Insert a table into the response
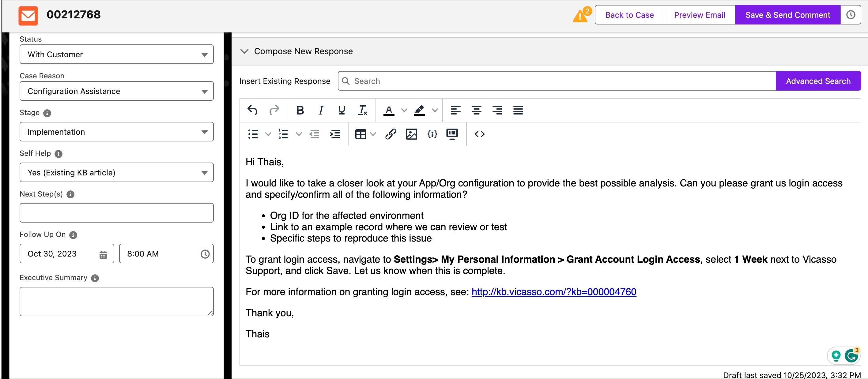The width and height of the screenshot is (868, 379). pyautogui.click(x=360, y=134)
